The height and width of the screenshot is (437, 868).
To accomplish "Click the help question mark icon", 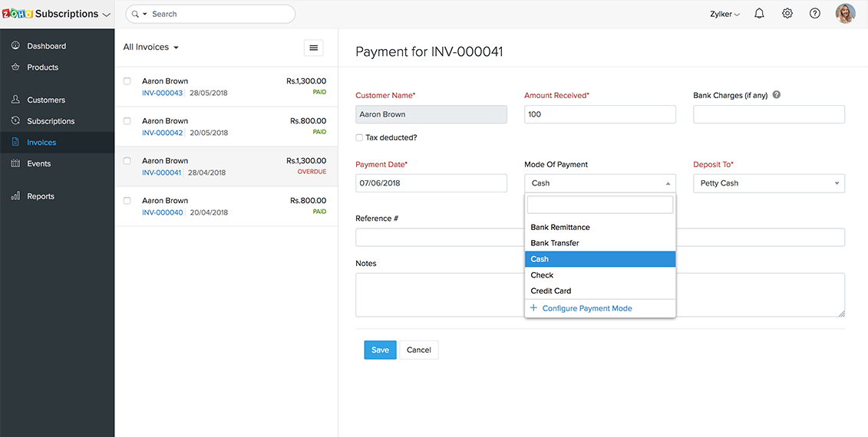I will tap(815, 14).
